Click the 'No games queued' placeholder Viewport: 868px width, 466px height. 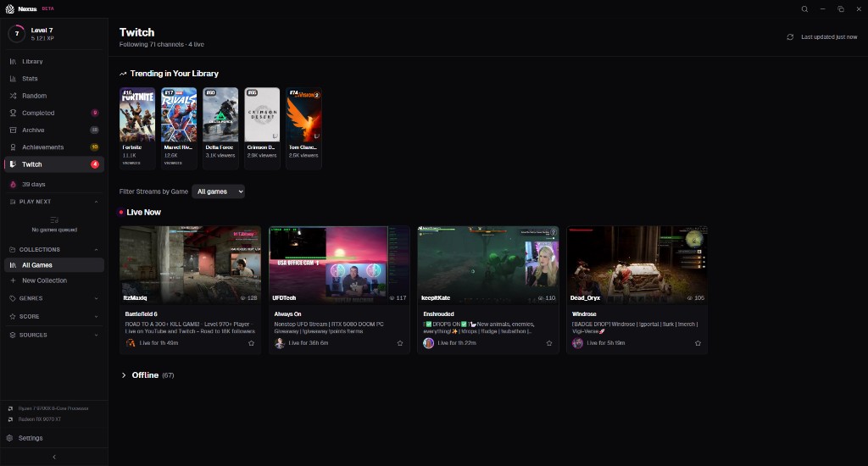pos(54,230)
